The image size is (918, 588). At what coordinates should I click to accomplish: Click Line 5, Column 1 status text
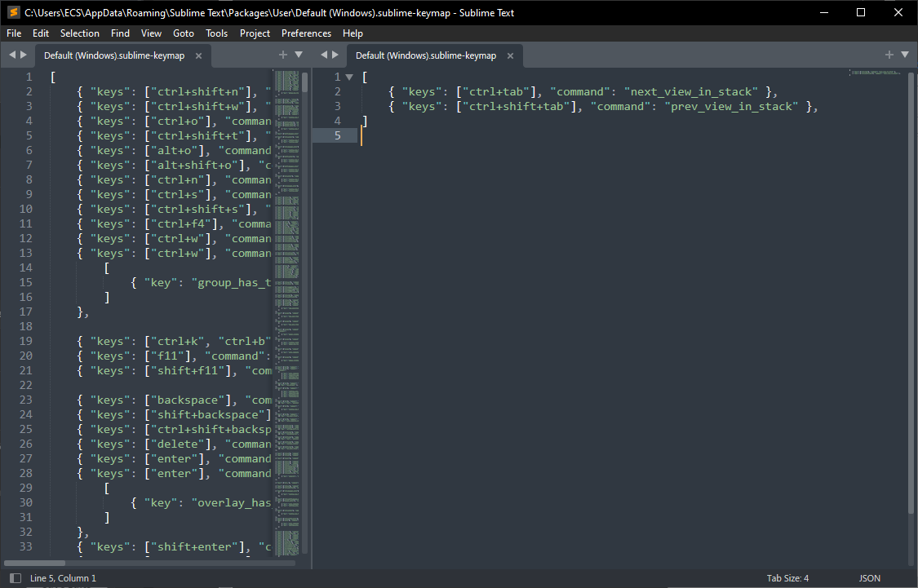pyautogui.click(x=63, y=578)
